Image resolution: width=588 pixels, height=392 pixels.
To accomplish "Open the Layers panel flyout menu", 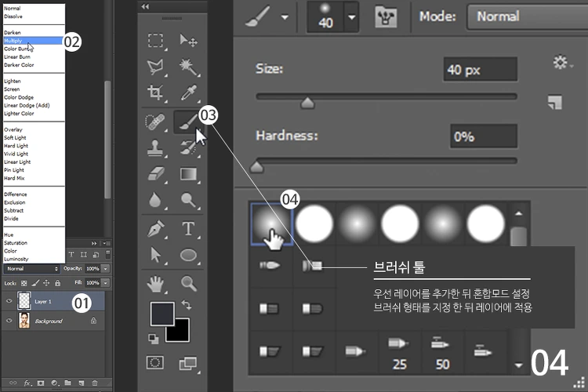I will (106, 243).
